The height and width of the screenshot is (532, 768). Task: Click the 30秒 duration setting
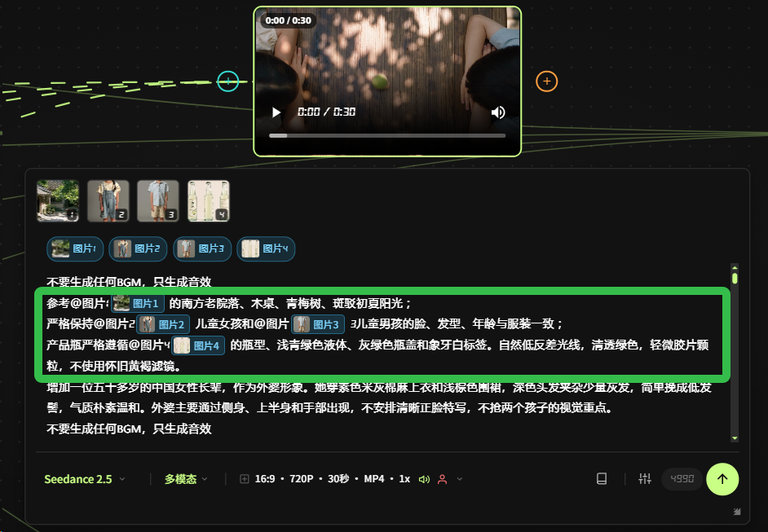[x=338, y=479]
